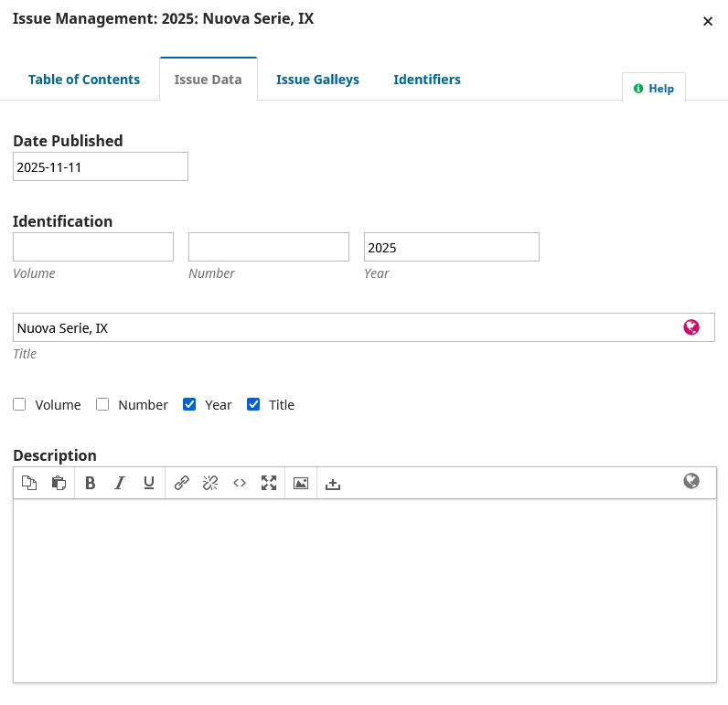Click the upload file icon in toolbar
This screenshot has height=705, width=728.
tap(333, 483)
